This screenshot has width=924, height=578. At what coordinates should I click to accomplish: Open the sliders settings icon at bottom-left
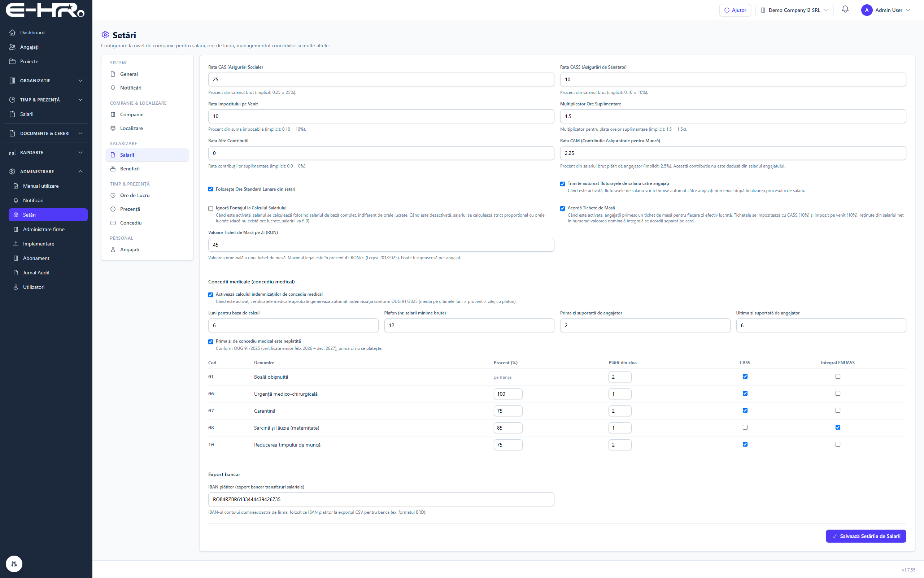[14, 564]
